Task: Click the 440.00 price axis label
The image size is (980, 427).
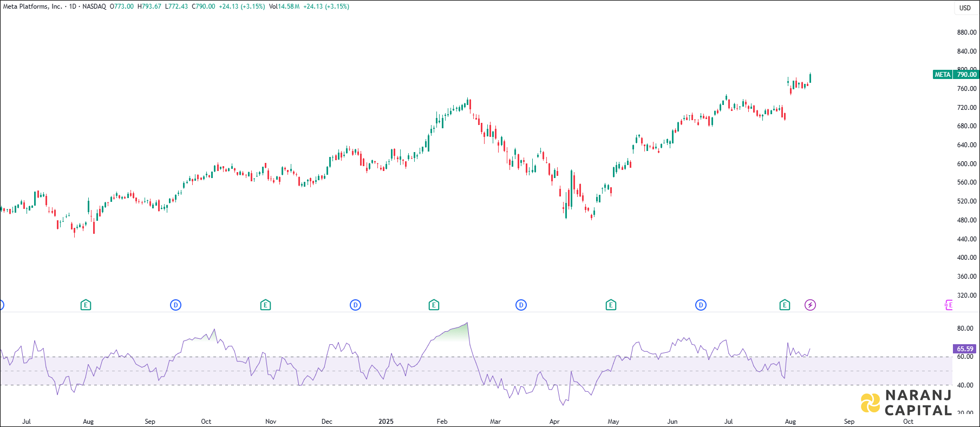Action: pos(967,239)
